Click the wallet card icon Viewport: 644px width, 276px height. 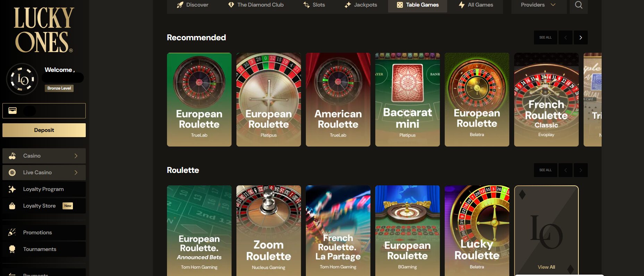12,111
